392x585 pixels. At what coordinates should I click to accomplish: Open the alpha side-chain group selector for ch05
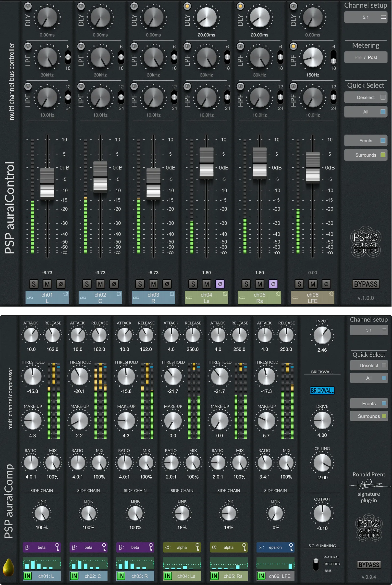(229, 547)
